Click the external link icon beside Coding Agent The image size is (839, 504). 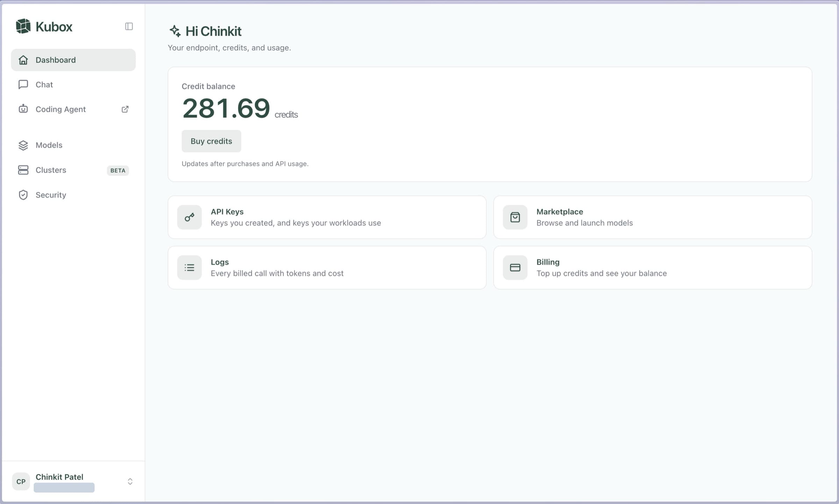pyautogui.click(x=125, y=109)
